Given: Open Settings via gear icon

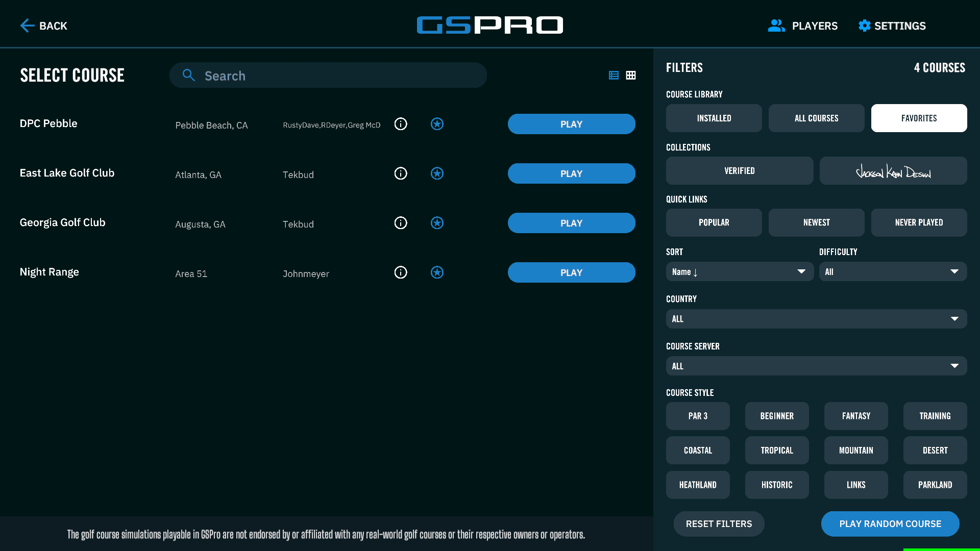Looking at the screenshot, I should (x=864, y=26).
